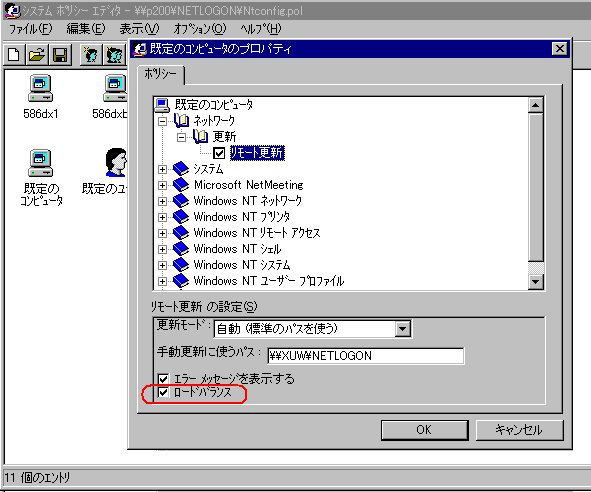Image resolution: width=591 pixels, height=492 pixels.
Task: Click the キャンセル button
Action: 519,430
